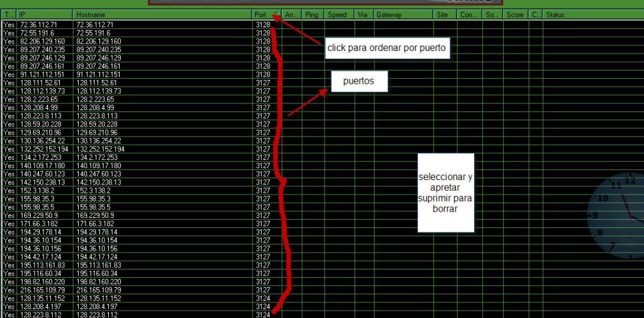This screenshot has height=318, width=644.
Task: Click the truncated 'C...' header before Status
Action: [x=536, y=14]
